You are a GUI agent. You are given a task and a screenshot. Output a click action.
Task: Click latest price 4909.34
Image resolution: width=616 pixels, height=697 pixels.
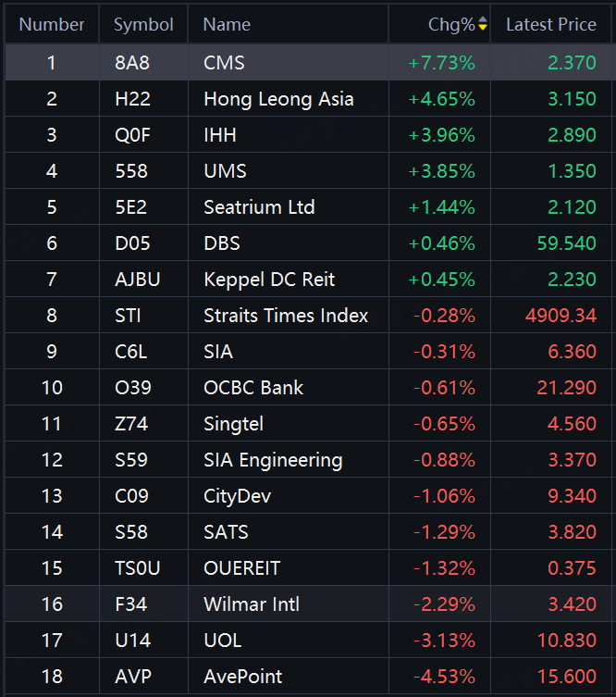point(561,315)
